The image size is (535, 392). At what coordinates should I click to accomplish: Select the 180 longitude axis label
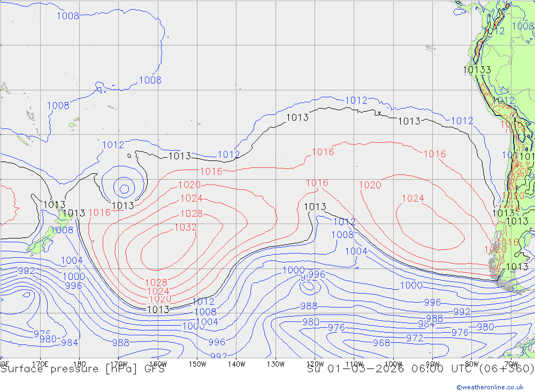(80, 364)
